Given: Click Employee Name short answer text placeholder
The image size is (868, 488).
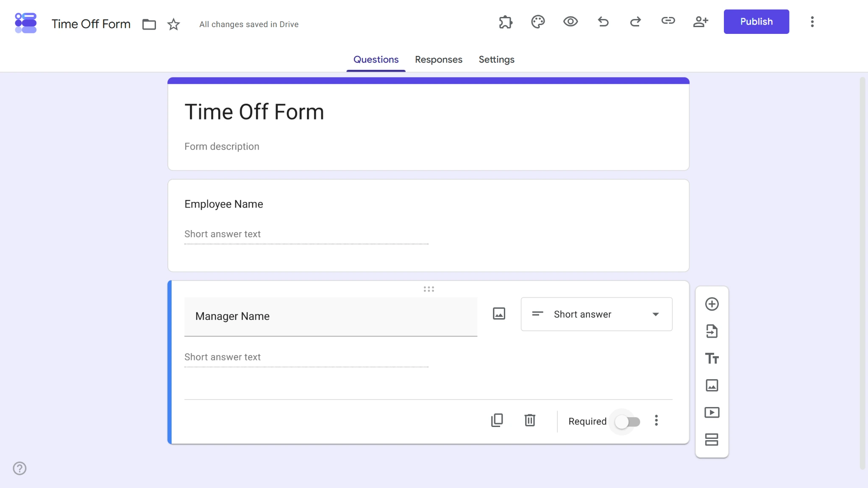Looking at the screenshot, I should [x=223, y=234].
